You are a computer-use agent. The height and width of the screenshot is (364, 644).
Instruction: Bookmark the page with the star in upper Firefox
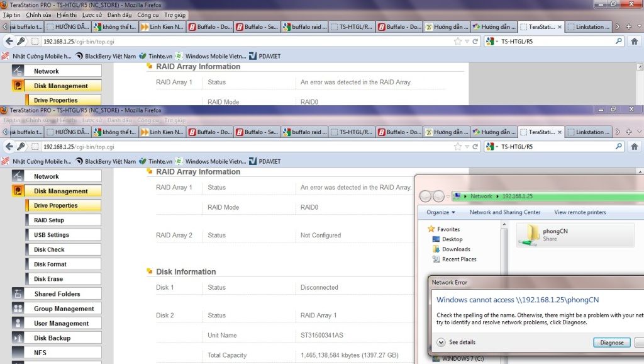pos(458,41)
